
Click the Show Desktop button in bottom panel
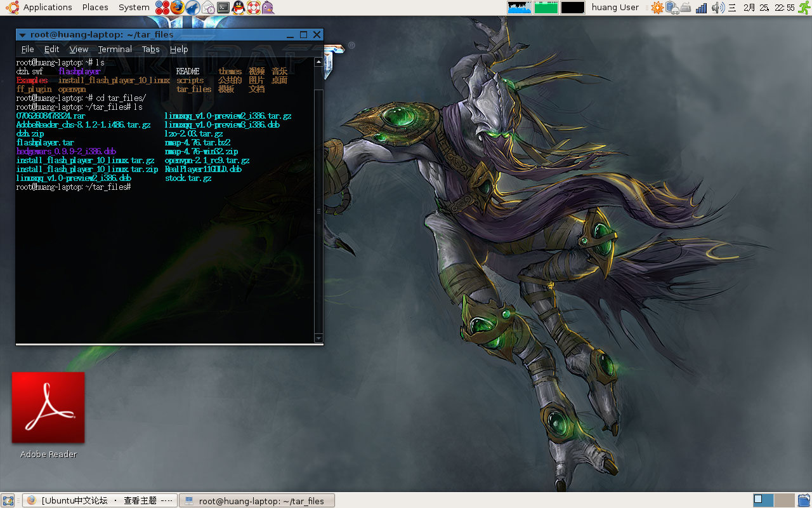coord(8,500)
